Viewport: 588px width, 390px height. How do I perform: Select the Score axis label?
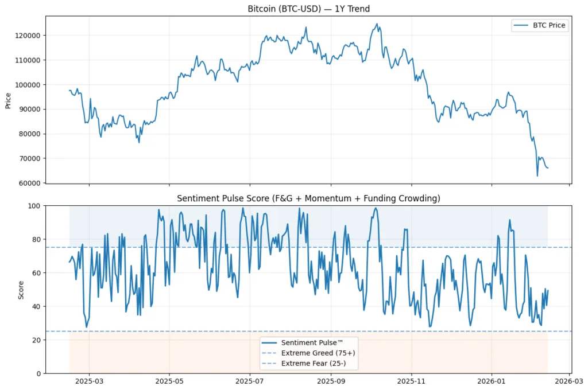pyautogui.click(x=21, y=289)
